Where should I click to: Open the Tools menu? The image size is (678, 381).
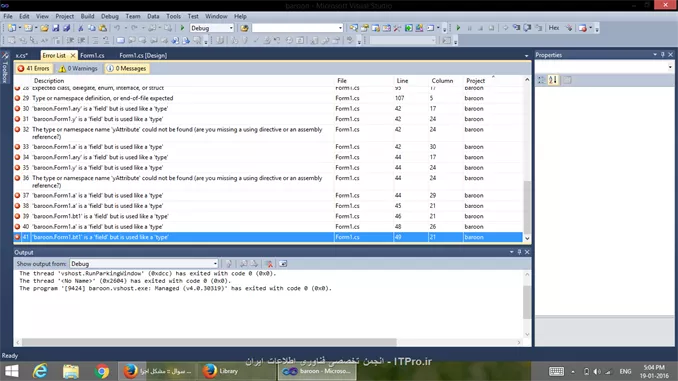pyautogui.click(x=173, y=16)
